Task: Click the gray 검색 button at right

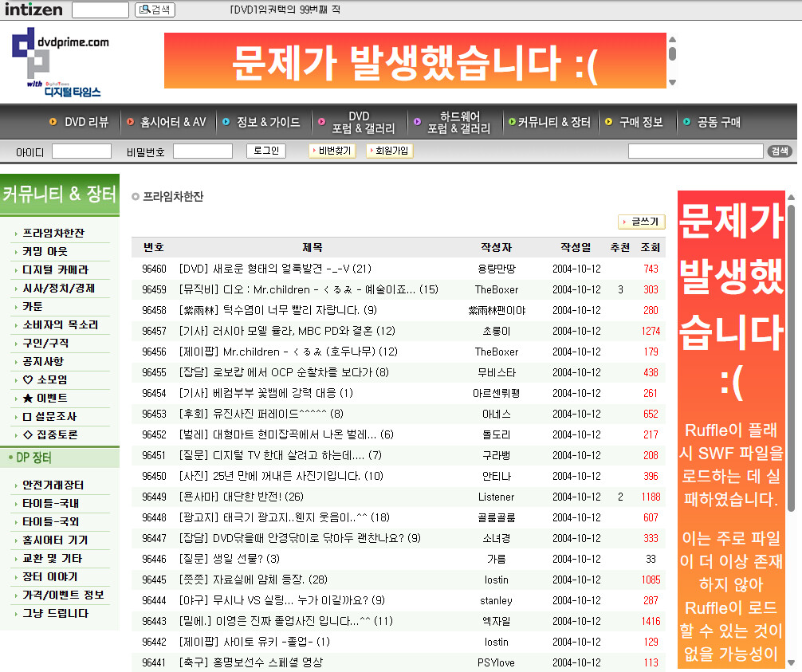Action: click(x=779, y=151)
